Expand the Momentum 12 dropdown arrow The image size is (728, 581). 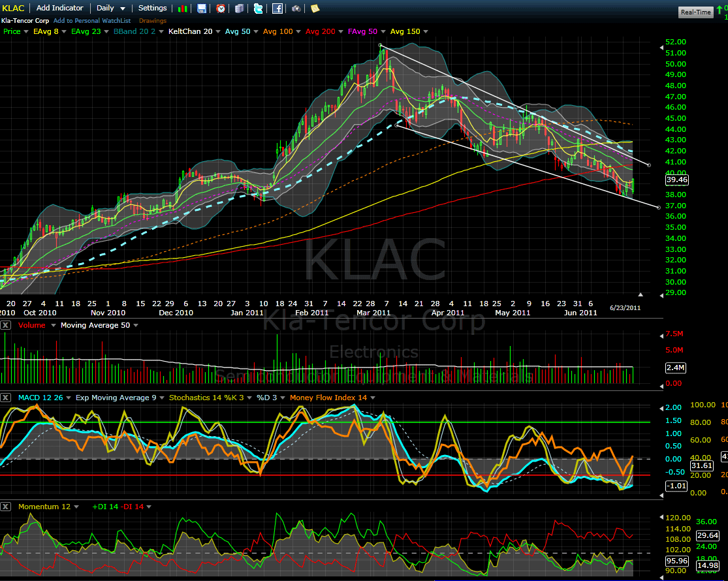(x=76, y=507)
